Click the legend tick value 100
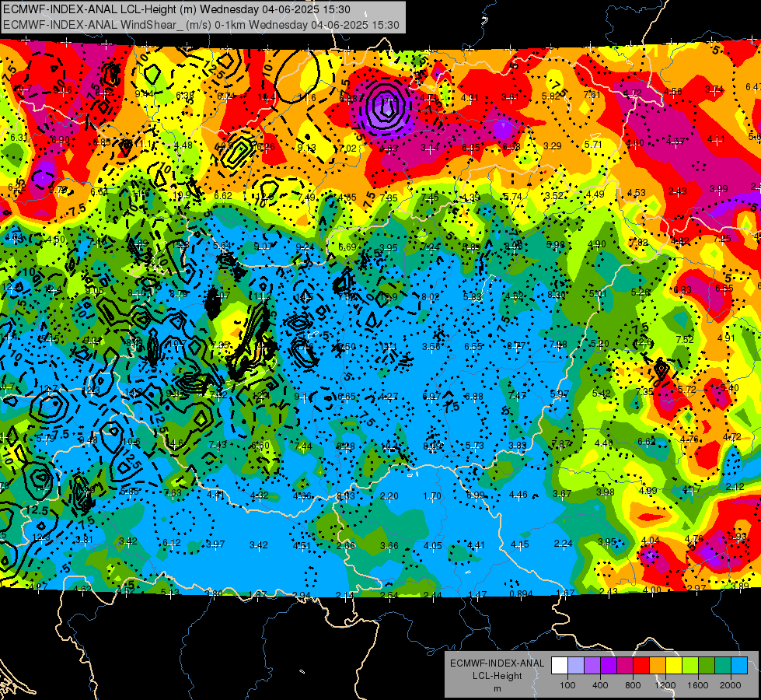The width and height of the screenshot is (761, 700). 567,685
